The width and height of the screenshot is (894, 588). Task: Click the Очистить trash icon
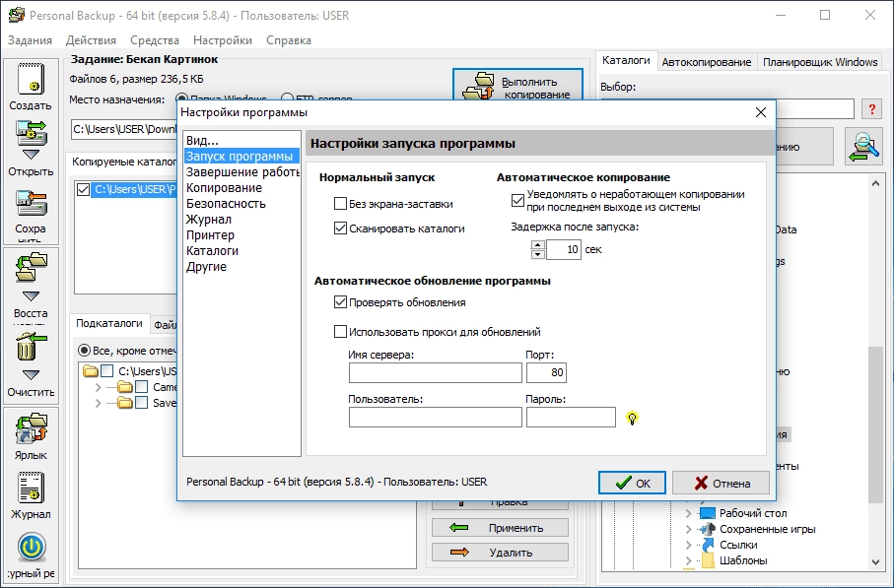31,346
